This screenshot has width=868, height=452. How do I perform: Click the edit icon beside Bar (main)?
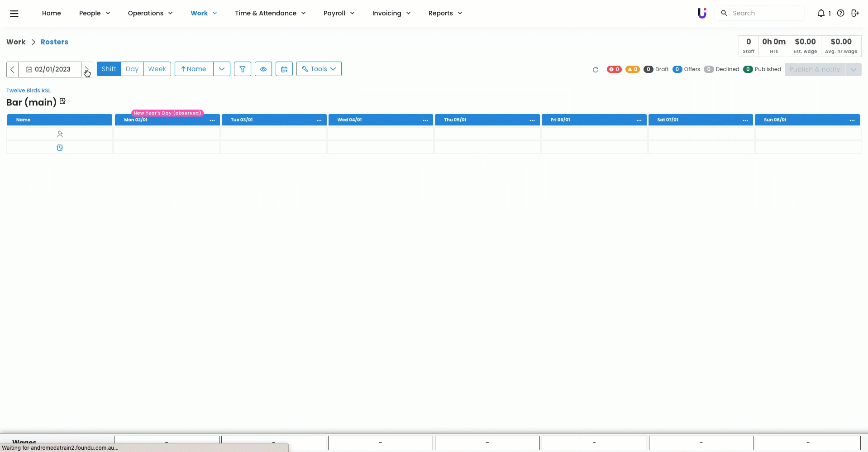[x=63, y=101]
